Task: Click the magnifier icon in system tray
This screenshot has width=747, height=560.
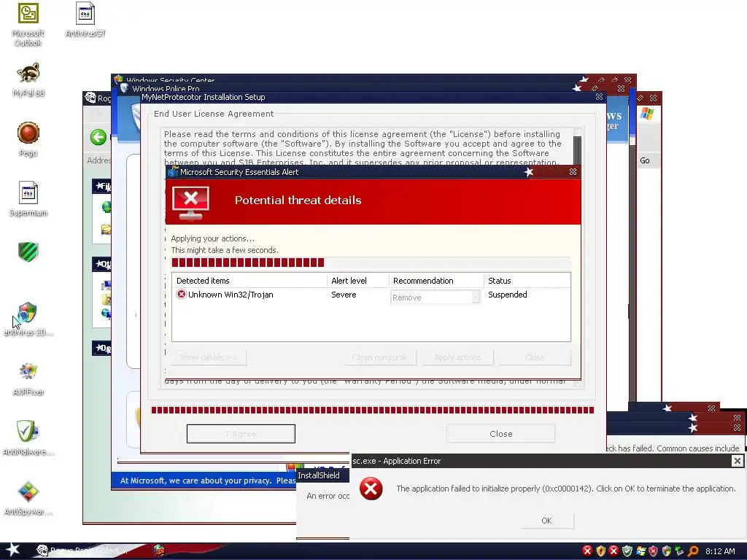Action: click(692, 551)
